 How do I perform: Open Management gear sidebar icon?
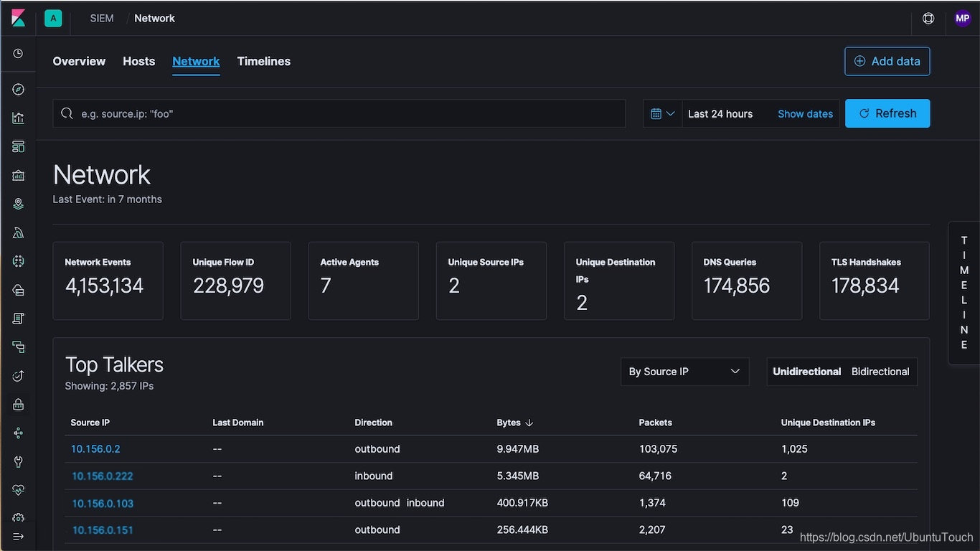point(18,518)
